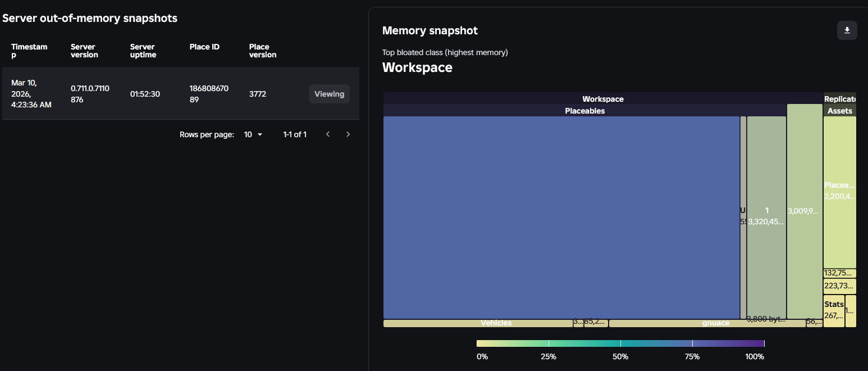
Task: Click the Placeables treemap header
Action: point(584,111)
